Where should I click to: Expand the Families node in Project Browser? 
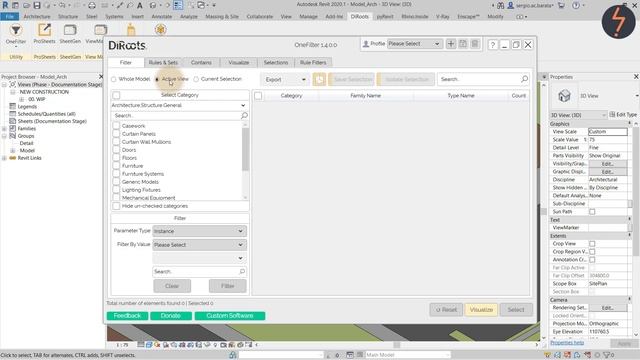pos(4,129)
